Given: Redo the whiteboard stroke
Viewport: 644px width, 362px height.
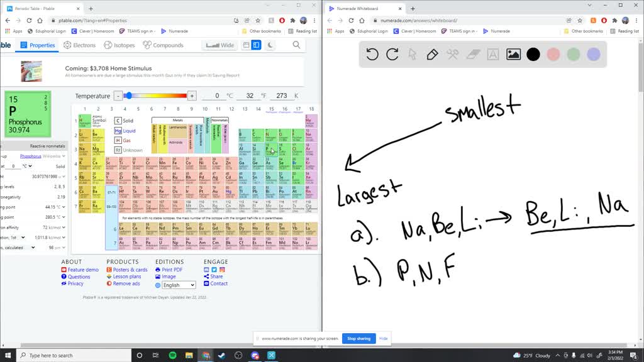Looking at the screenshot, I should tap(392, 55).
